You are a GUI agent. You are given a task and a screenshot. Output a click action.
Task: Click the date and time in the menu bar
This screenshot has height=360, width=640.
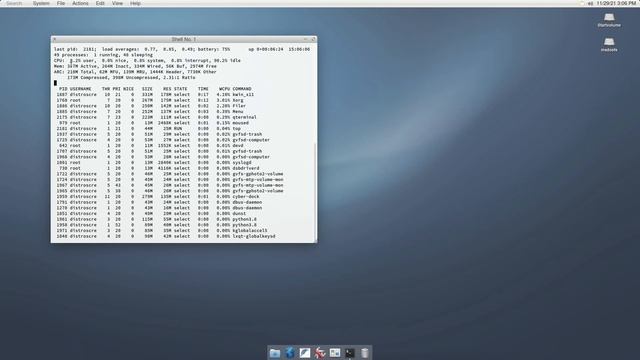(x=616, y=3)
